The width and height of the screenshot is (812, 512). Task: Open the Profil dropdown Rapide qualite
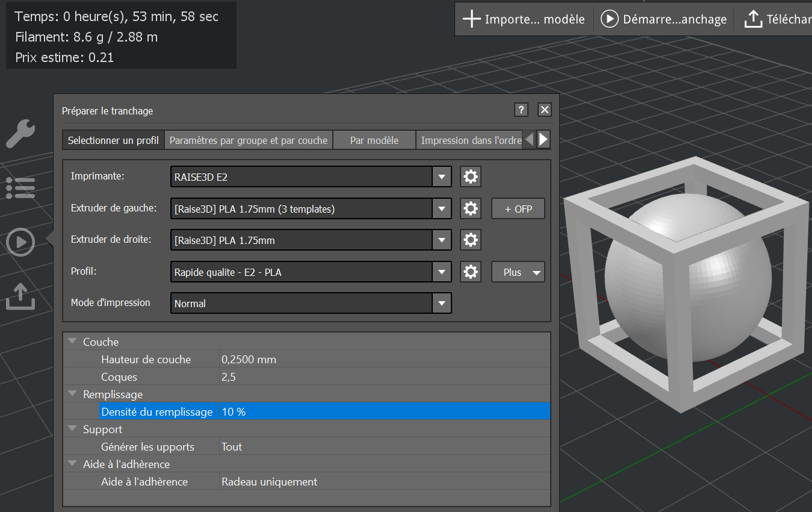[311, 272]
